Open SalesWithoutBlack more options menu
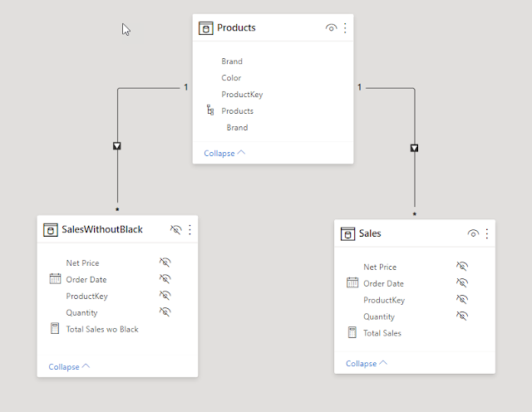 [x=190, y=229]
